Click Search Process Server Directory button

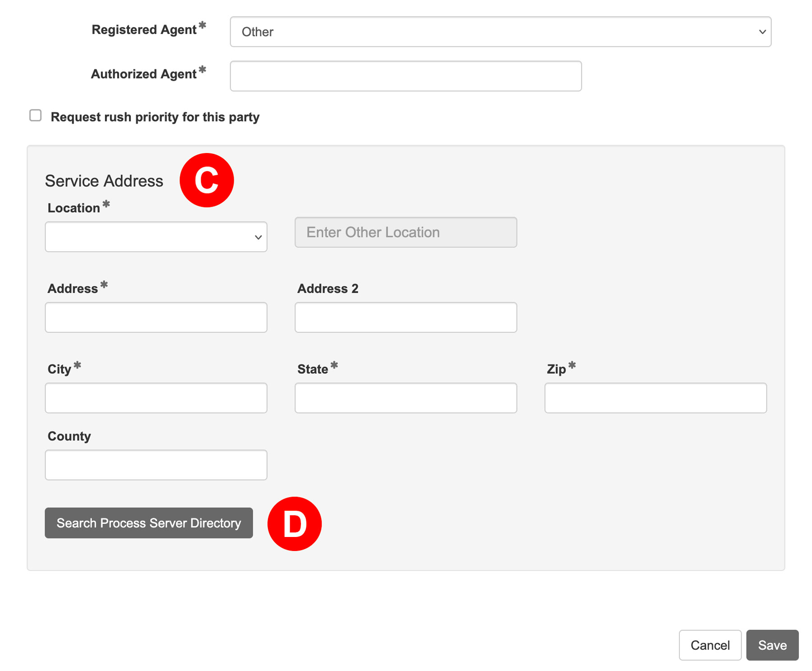click(149, 523)
